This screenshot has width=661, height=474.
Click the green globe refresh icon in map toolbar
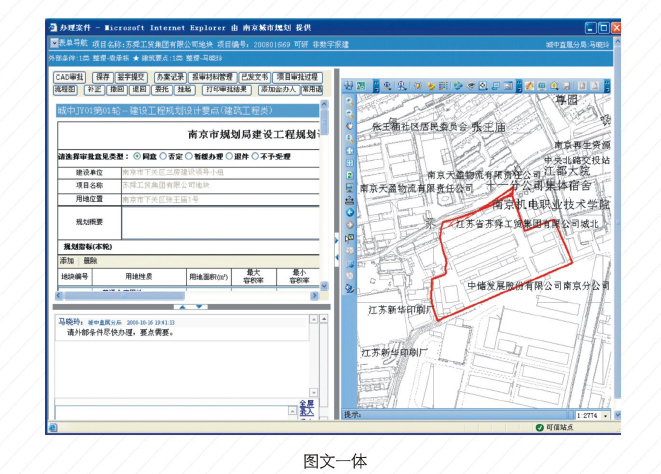(x=458, y=86)
